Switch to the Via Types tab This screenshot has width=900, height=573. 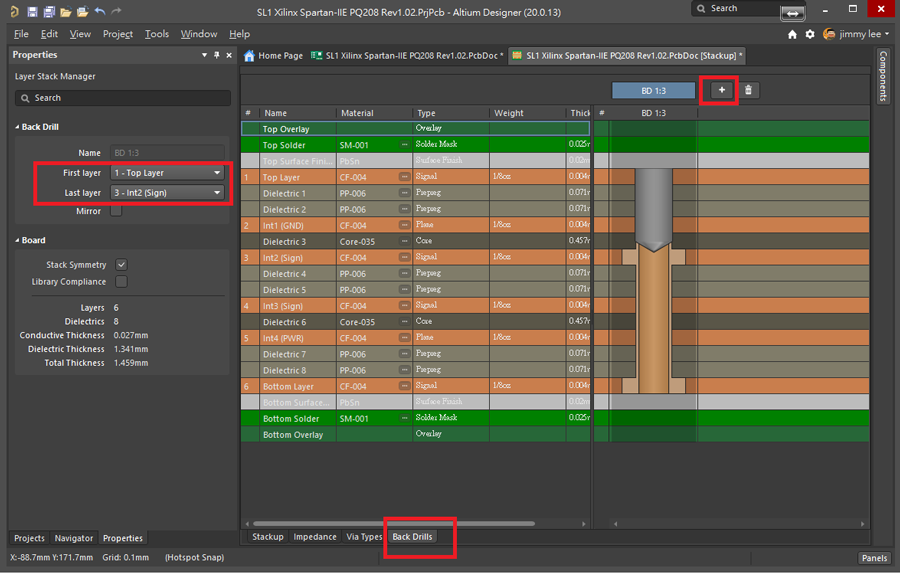(364, 537)
